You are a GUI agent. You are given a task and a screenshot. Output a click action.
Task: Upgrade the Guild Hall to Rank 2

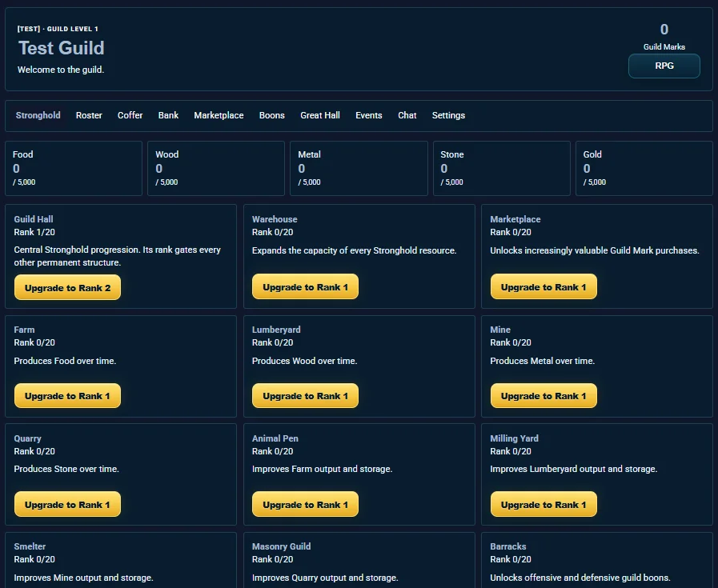[x=67, y=287]
